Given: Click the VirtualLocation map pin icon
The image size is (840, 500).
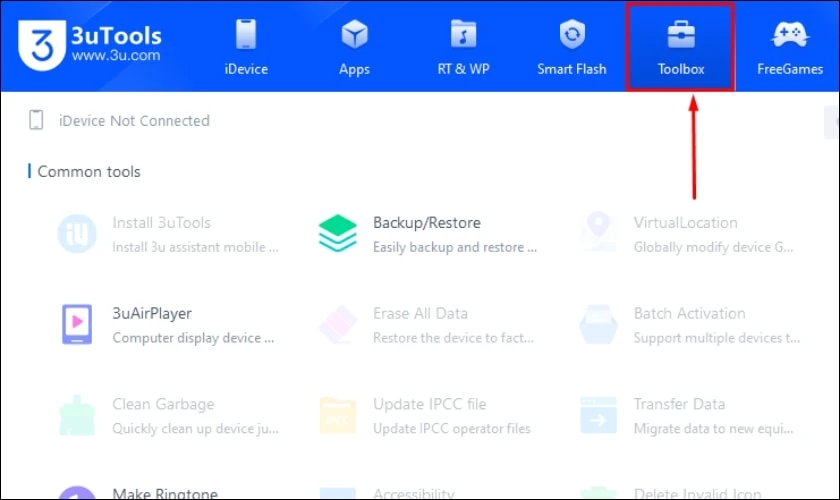Looking at the screenshot, I should (x=598, y=232).
